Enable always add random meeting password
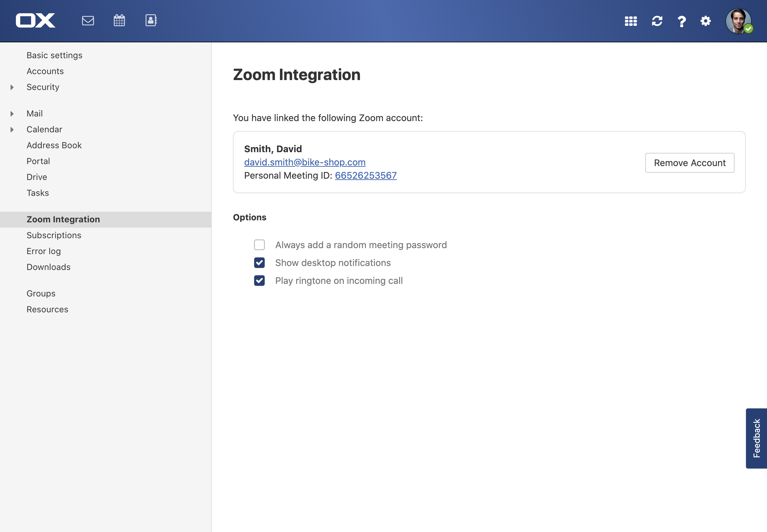Screen dimensions: 767x532 coord(259,245)
